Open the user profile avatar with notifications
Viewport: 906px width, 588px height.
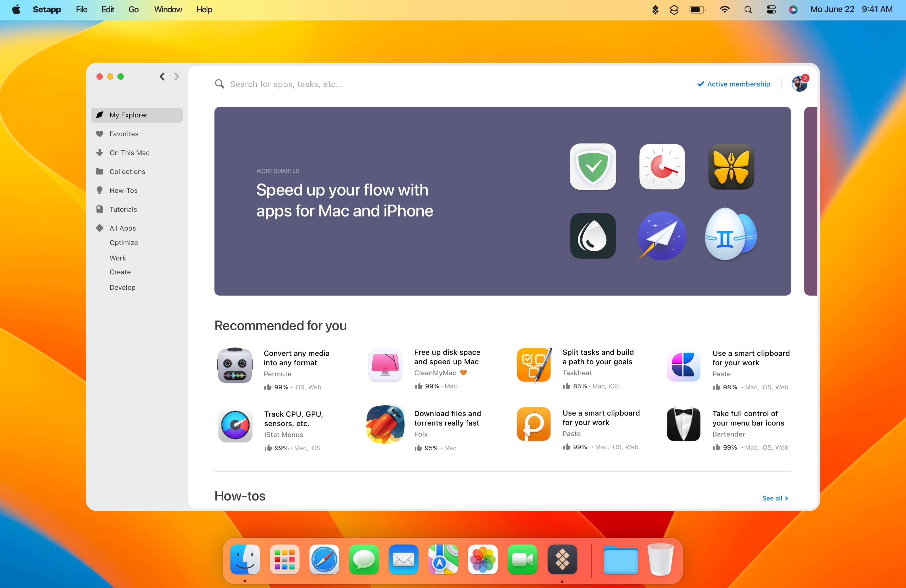[x=799, y=84]
